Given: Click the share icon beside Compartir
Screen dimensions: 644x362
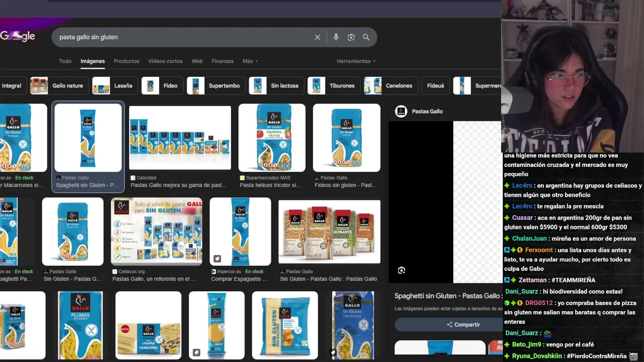Looking at the screenshot, I should (450, 325).
